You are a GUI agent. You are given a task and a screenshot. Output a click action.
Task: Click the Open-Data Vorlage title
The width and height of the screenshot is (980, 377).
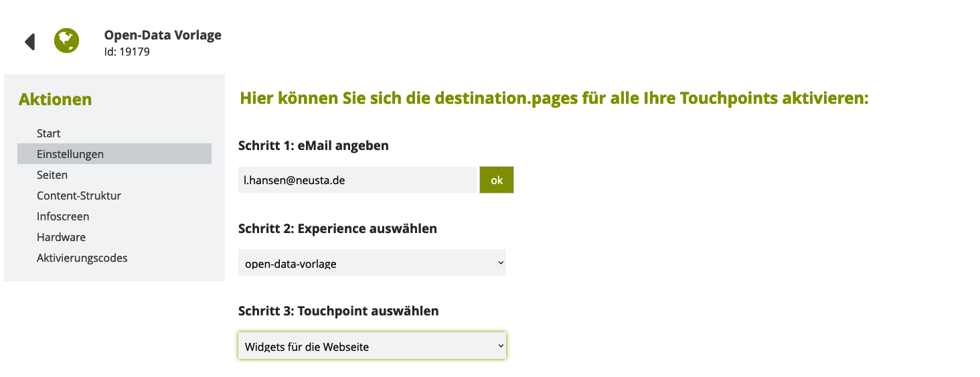pos(163,35)
